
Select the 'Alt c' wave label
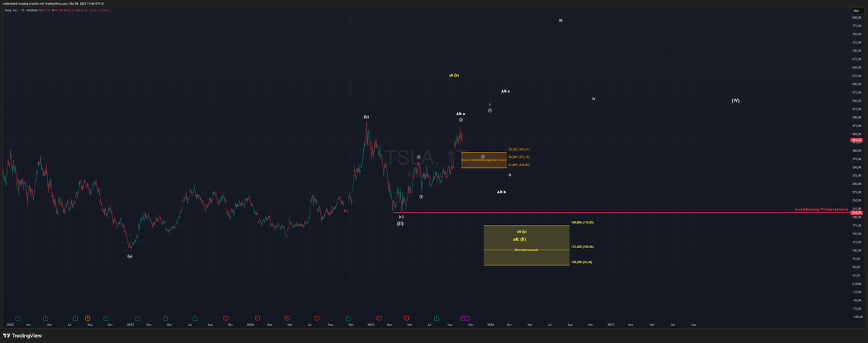(505, 91)
